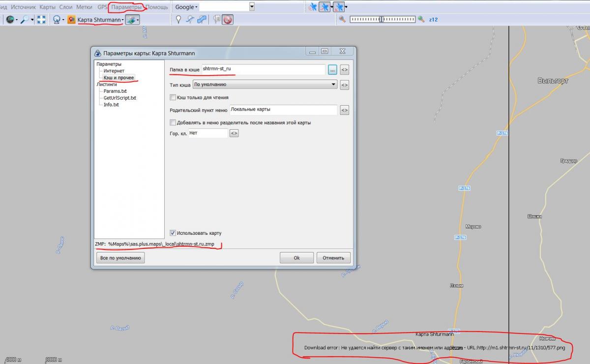Click the add placemark pin icon
The height and width of the screenshot is (364, 590).
click(179, 20)
